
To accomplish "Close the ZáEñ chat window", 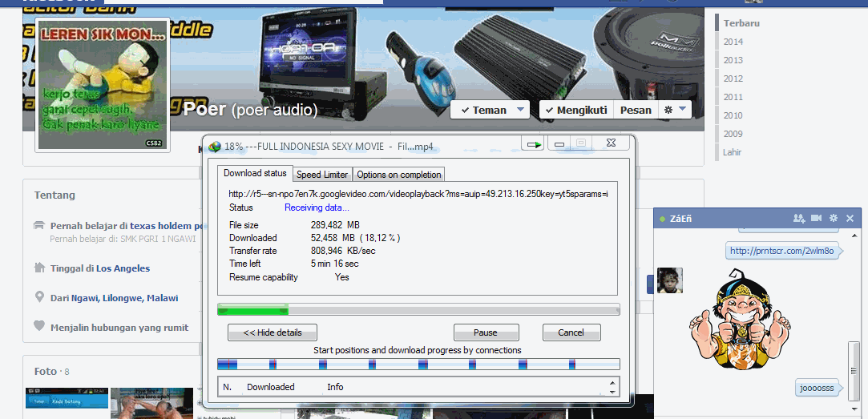I will point(850,218).
